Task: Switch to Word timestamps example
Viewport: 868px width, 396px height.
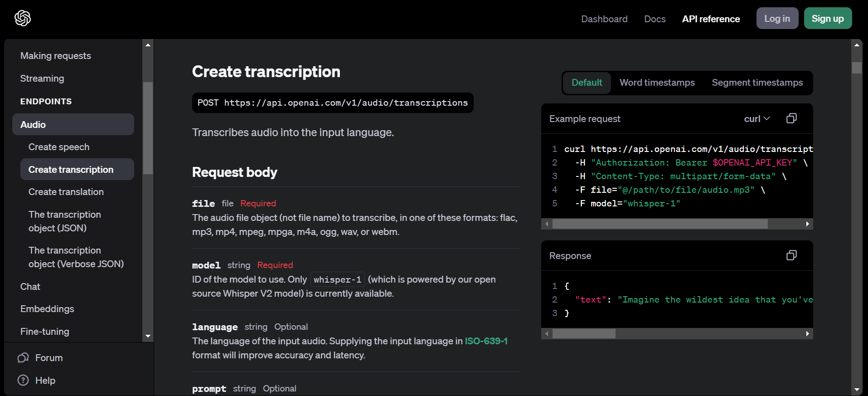Action: click(657, 83)
